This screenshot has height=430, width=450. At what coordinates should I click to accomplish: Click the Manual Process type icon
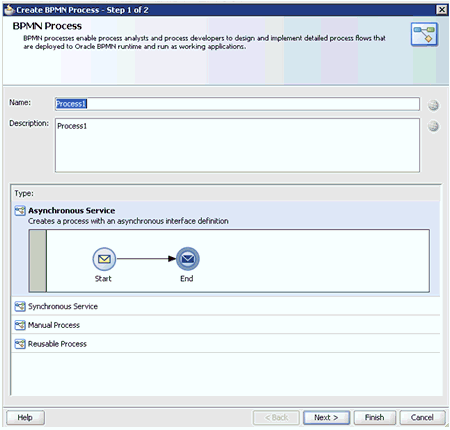tap(20, 325)
